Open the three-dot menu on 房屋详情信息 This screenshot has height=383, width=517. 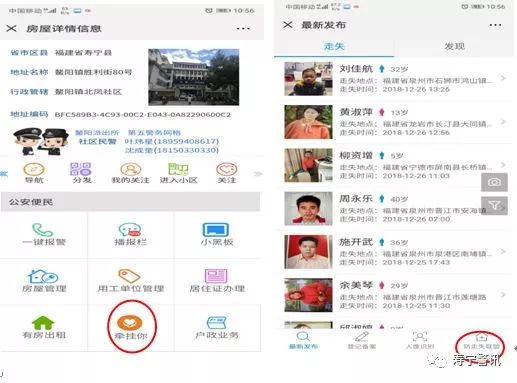(x=243, y=29)
